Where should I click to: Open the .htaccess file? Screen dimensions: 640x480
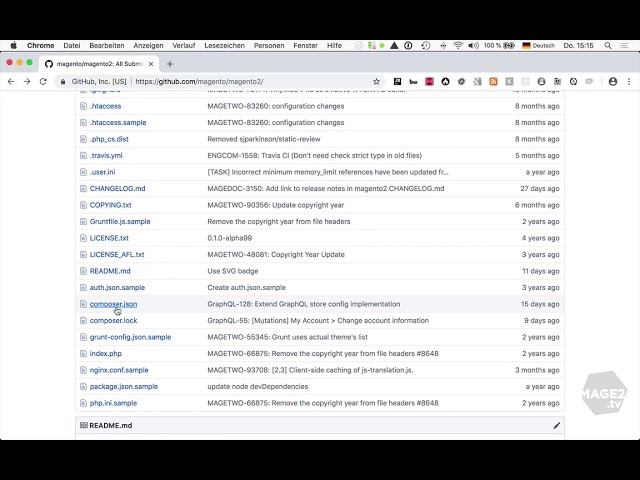[x=105, y=106]
